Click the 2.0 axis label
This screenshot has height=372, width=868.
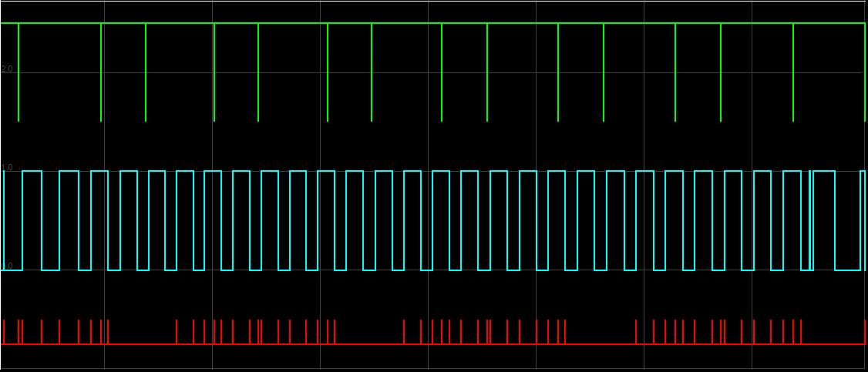click(7, 69)
